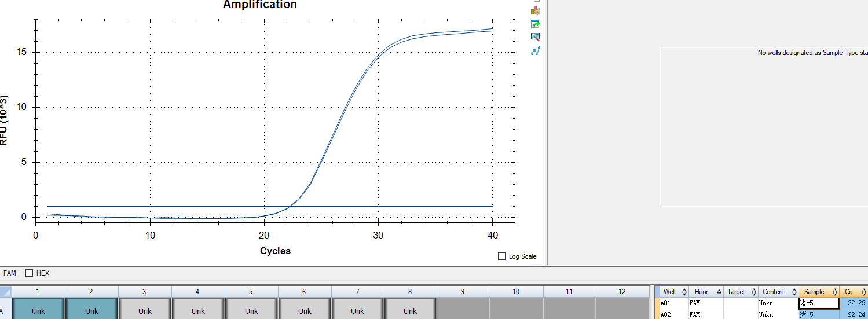Sort the table by Content column
Screen dimensions: 868x319
[x=778, y=292]
